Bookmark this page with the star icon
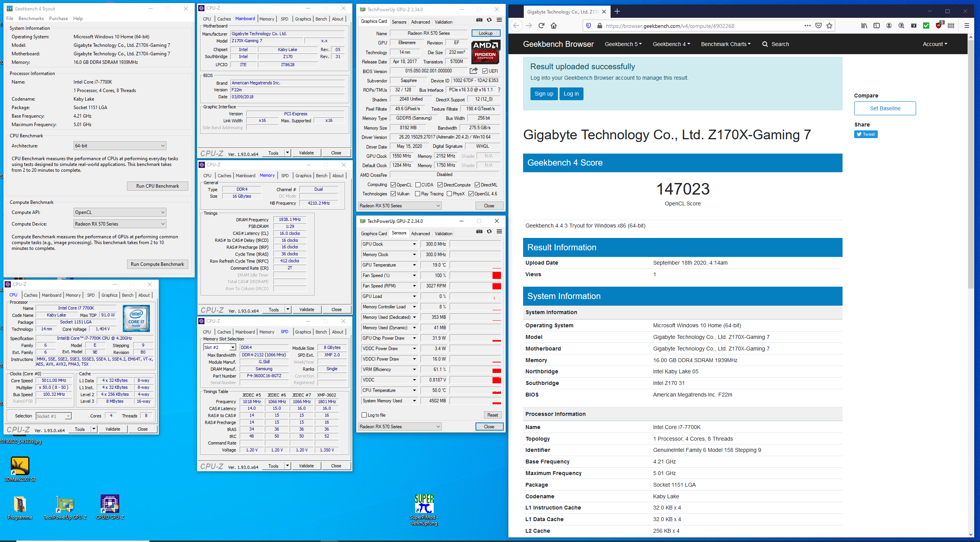Viewport: 980px width, 542px height. (829, 26)
